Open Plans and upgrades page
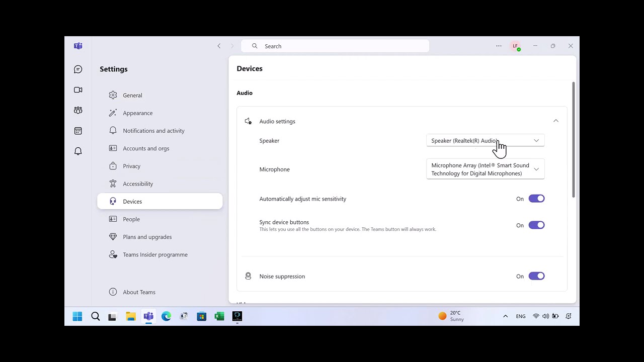This screenshot has height=362, width=644. 160,237
